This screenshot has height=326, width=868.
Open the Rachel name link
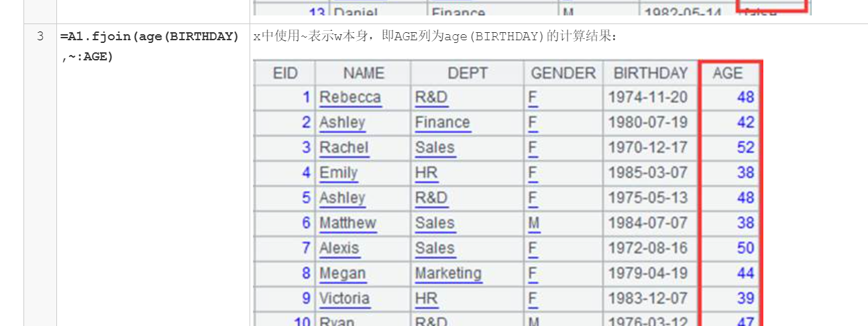(x=343, y=148)
